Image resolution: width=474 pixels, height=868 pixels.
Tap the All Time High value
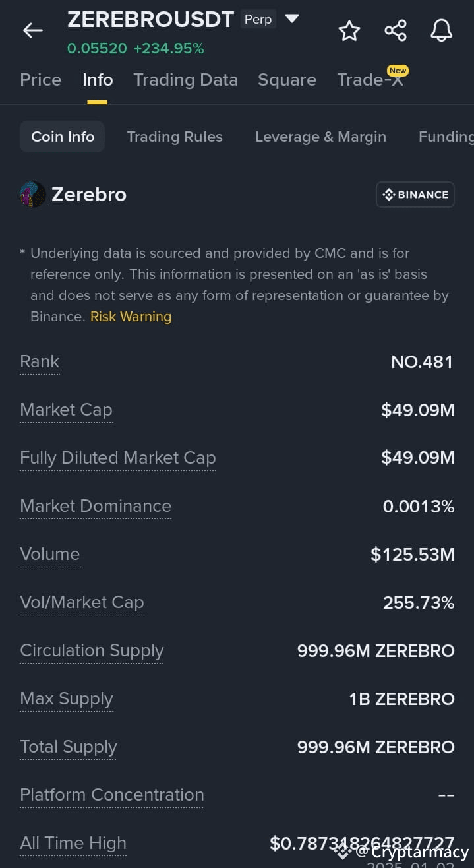coord(363,843)
